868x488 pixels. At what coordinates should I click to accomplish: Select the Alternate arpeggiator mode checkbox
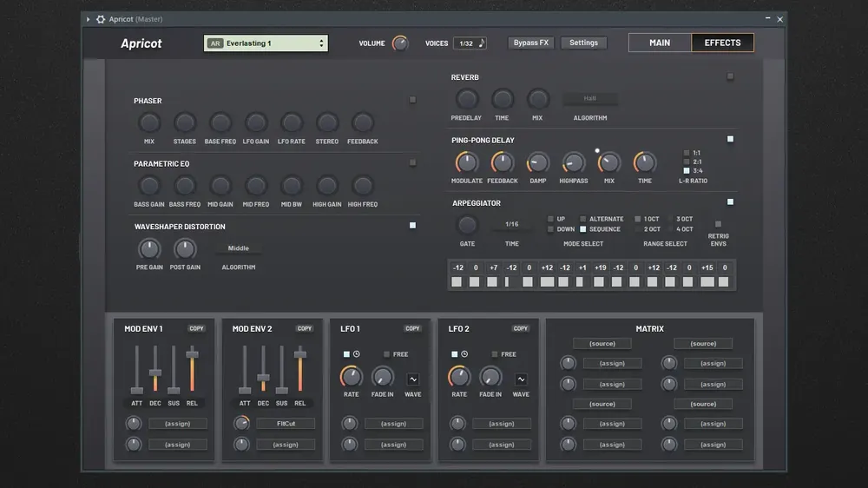[583, 219]
